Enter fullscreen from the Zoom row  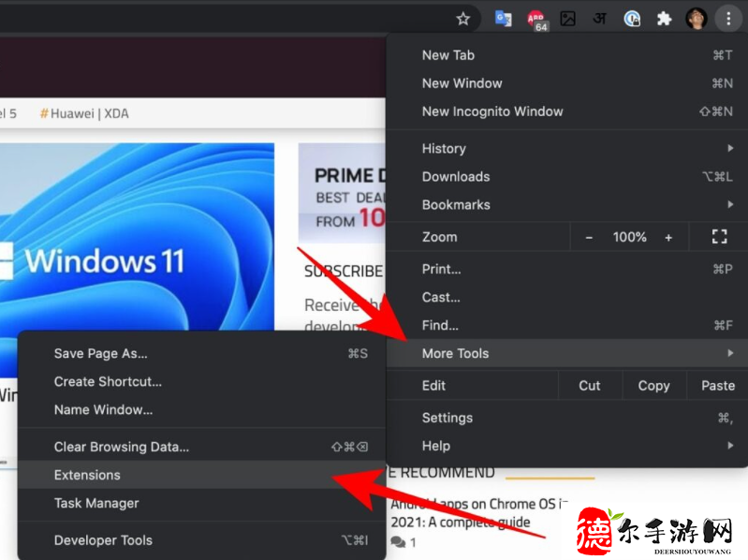pos(719,237)
